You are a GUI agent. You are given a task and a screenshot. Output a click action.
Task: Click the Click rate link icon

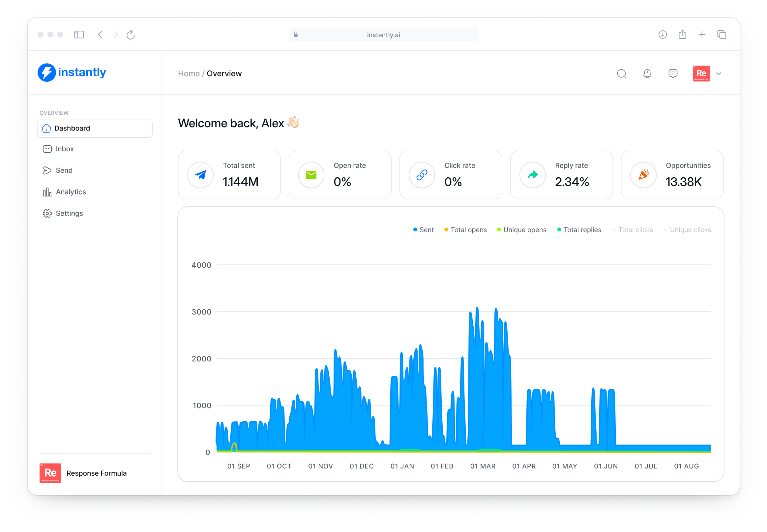click(422, 175)
